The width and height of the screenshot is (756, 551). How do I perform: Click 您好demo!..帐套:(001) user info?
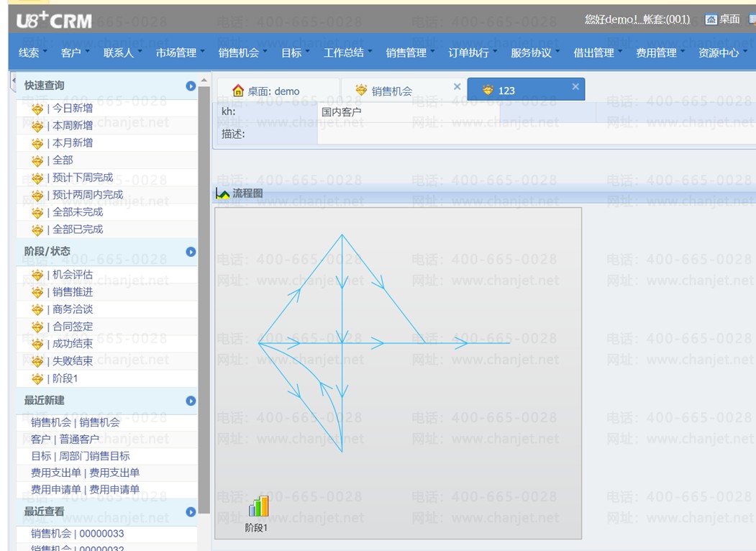click(x=637, y=19)
